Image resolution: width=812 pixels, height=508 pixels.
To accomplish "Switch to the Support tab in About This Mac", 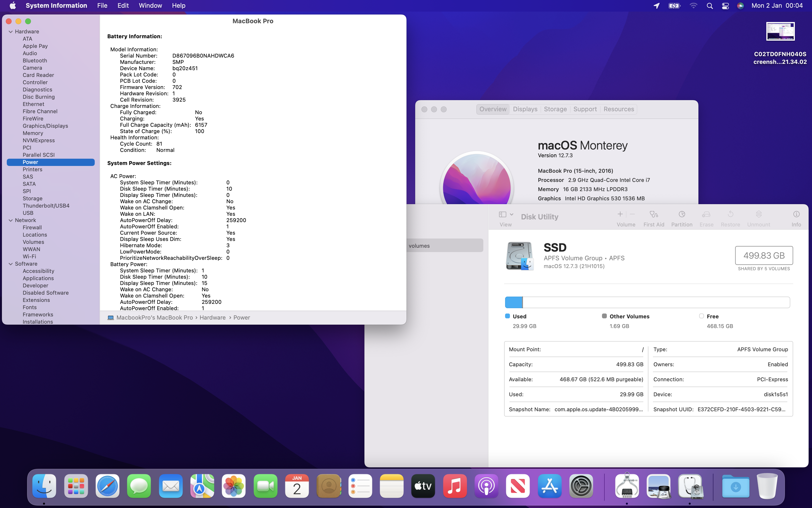I will pos(585,109).
